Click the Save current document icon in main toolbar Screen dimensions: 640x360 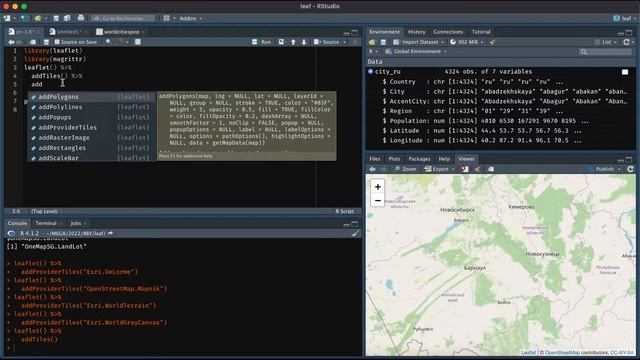pos(56,18)
